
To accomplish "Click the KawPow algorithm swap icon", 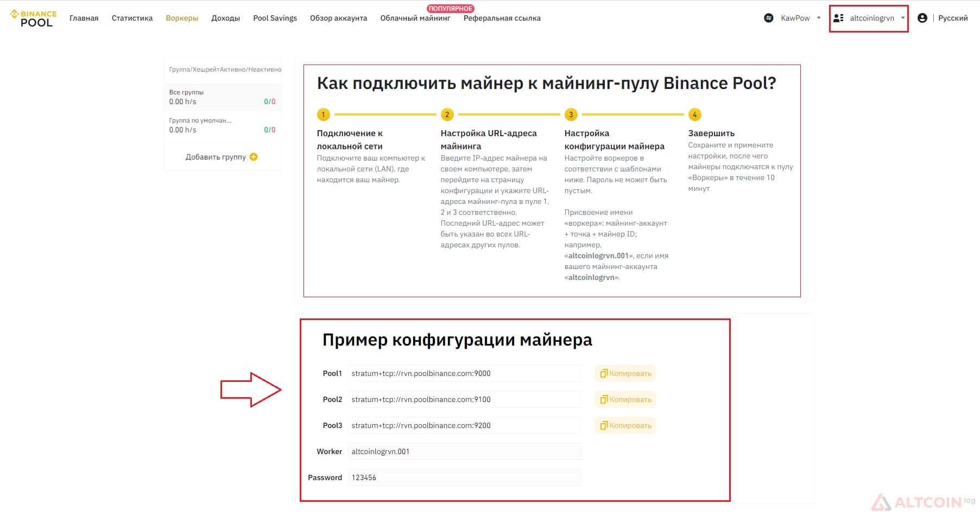I will pos(768,18).
